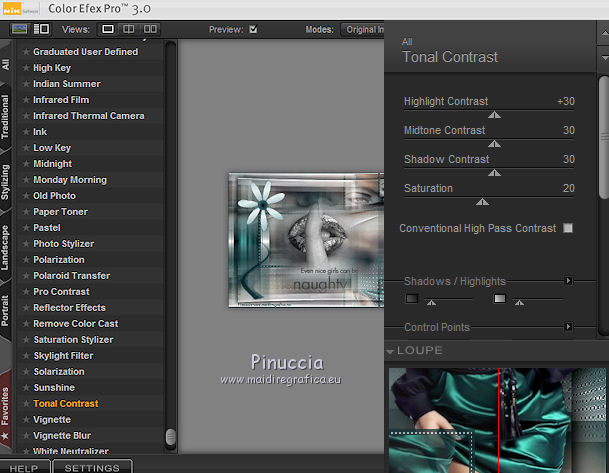
Task: Click the down arrow beside Tonal Contrast title
Action: (x=604, y=58)
